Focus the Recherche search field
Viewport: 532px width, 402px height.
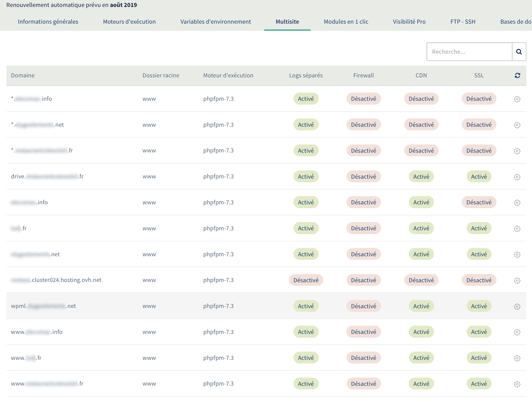(469, 52)
